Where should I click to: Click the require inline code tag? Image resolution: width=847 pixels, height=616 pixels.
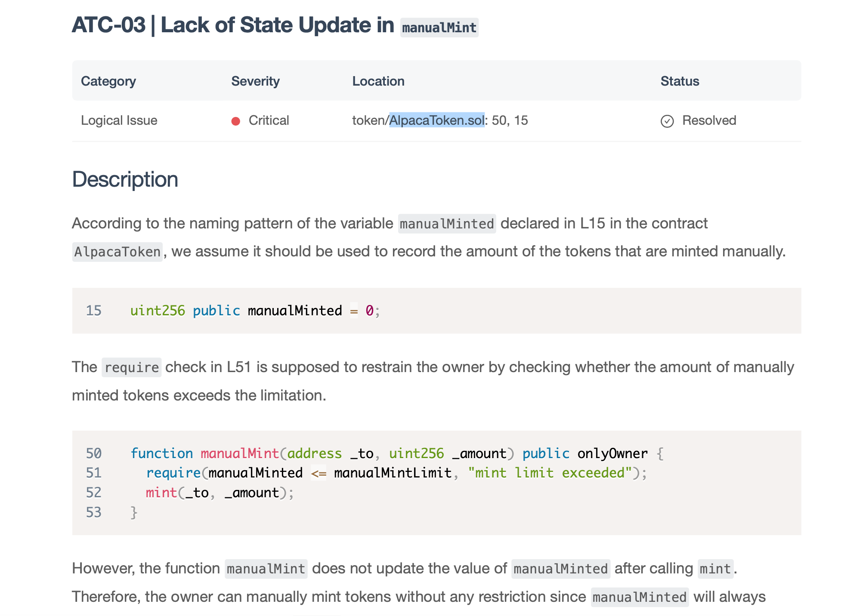(x=131, y=367)
